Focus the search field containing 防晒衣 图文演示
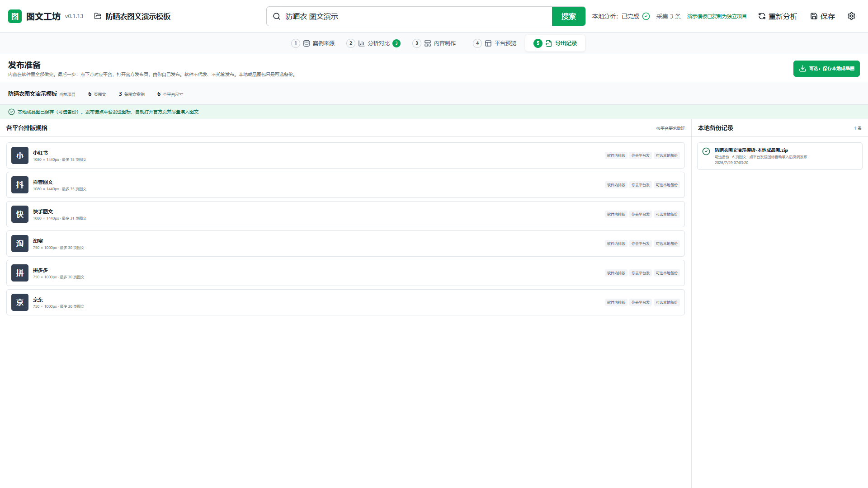 (x=409, y=16)
